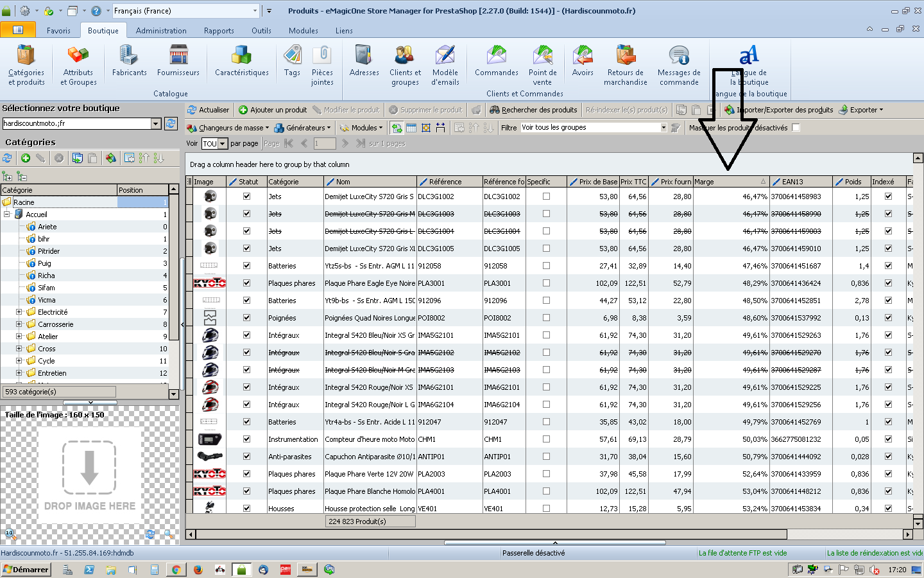
Task: Switch to the Administration tab
Action: click(161, 30)
